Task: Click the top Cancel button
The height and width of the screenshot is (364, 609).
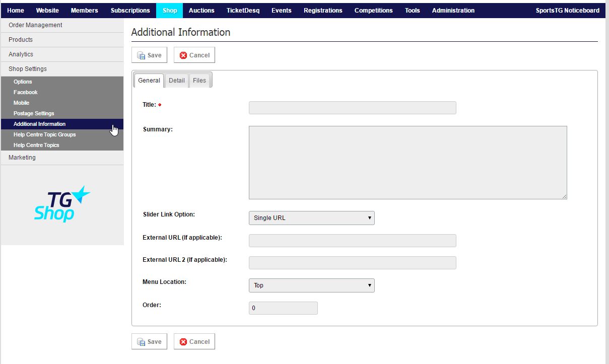Action: (194, 55)
